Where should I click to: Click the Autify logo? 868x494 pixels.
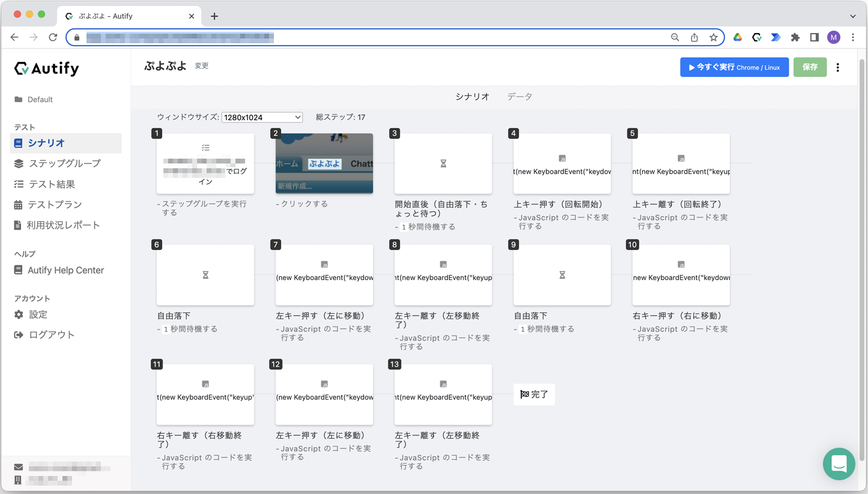coord(46,69)
